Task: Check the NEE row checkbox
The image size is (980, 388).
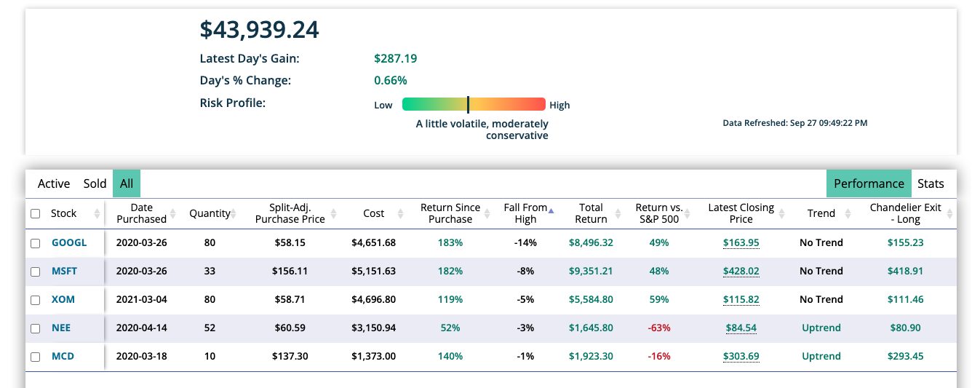Action: click(x=36, y=328)
